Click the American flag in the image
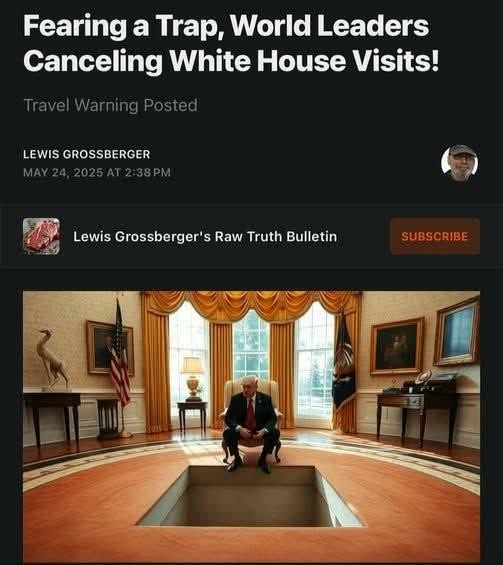 pos(119,357)
